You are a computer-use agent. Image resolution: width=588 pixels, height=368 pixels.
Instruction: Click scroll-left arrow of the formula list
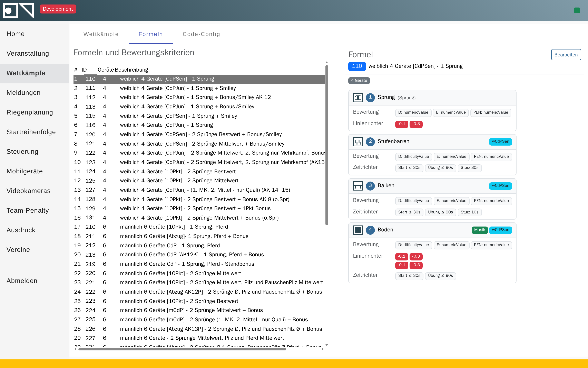(x=75, y=349)
